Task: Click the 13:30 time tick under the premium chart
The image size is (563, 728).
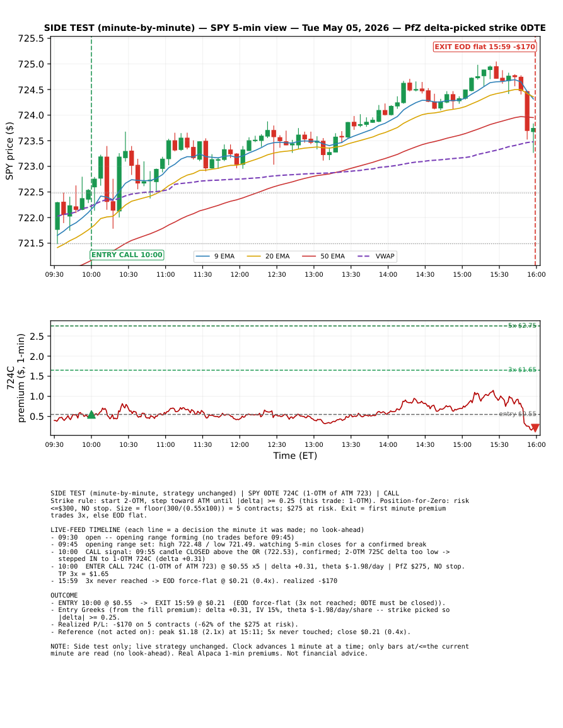Action: click(x=351, y=445)
